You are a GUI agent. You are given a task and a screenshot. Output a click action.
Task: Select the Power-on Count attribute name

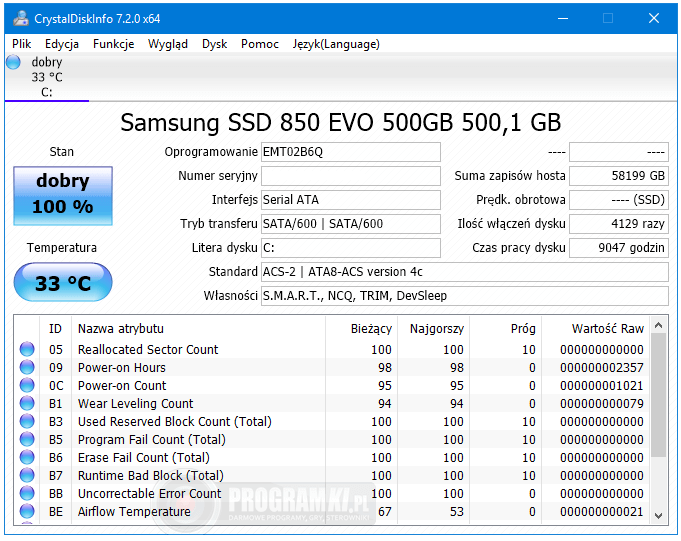pos(122,386)
